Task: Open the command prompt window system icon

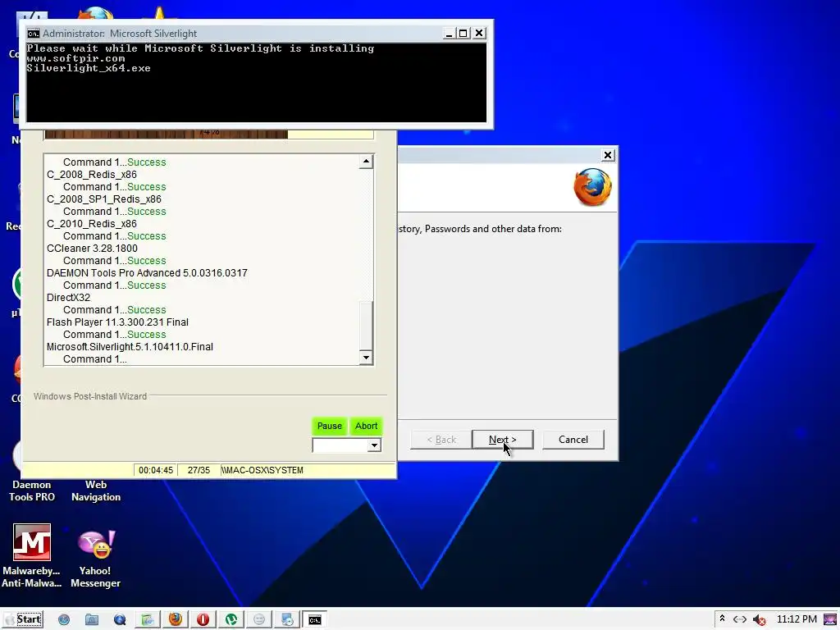Action: click(33, 33)
